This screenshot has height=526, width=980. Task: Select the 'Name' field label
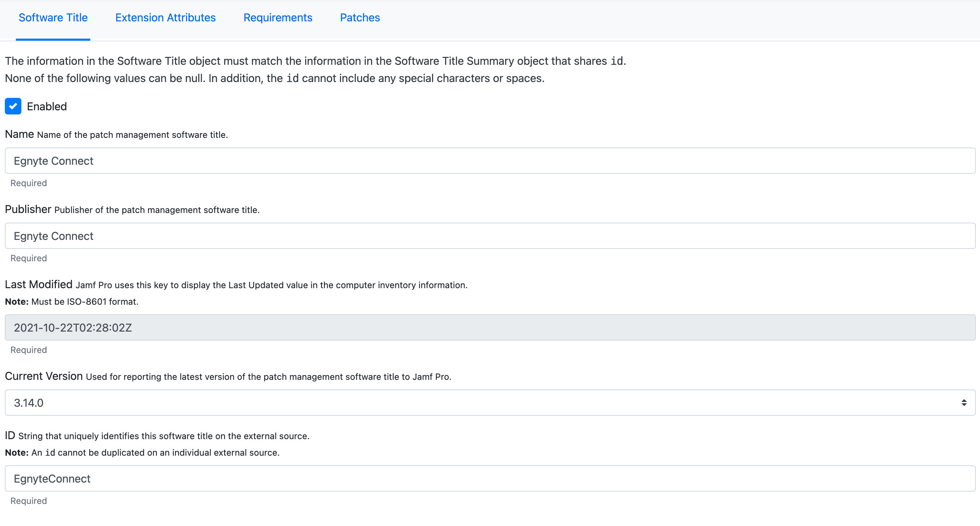(x=19, y=134)
